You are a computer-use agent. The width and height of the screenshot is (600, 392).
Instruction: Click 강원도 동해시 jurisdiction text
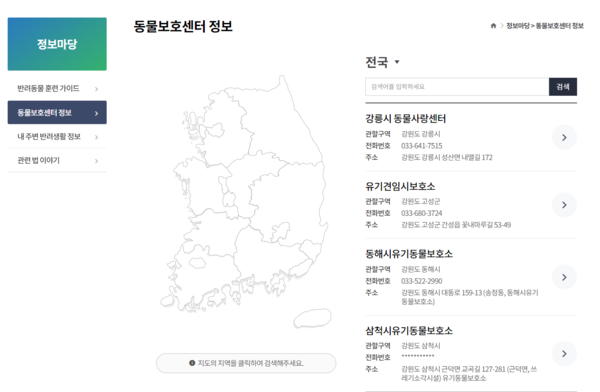coord(421,270)
